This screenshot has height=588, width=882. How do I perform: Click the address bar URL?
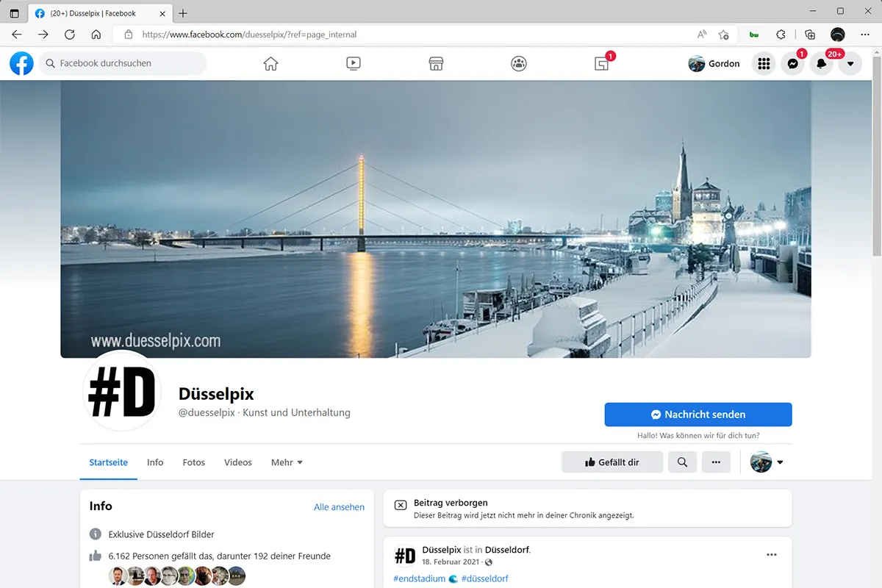pos(249,35)
